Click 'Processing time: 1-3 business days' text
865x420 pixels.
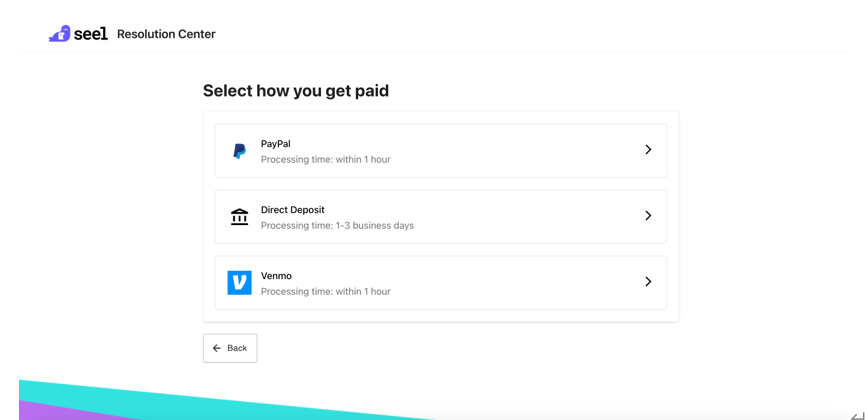[337, 226]
